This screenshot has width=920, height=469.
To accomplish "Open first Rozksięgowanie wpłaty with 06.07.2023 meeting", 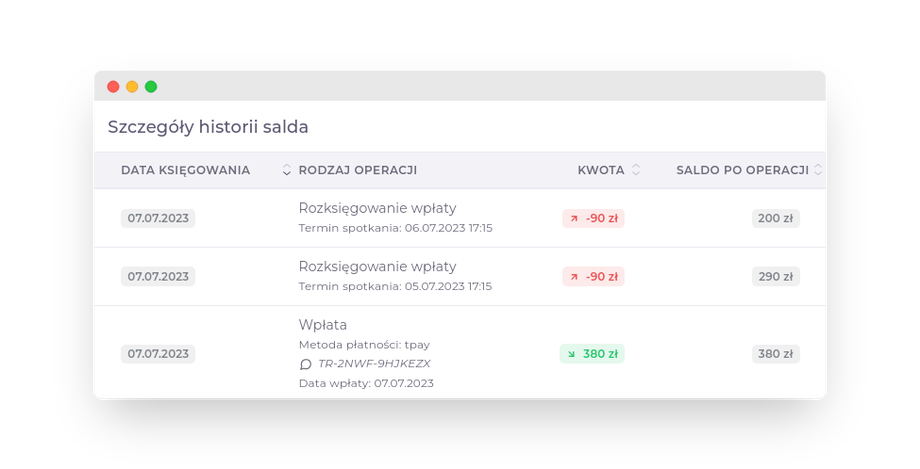I will 377,208.
